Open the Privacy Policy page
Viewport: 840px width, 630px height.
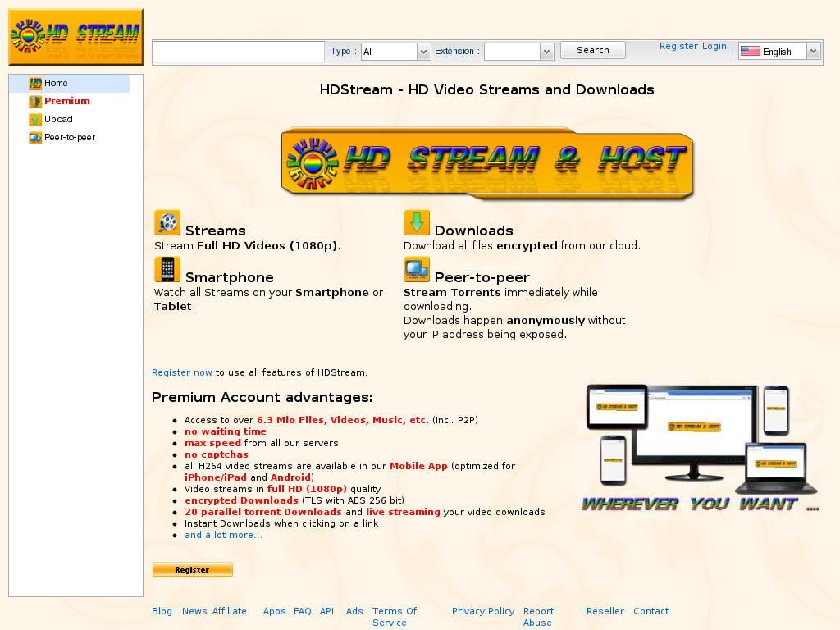(483, 611)
